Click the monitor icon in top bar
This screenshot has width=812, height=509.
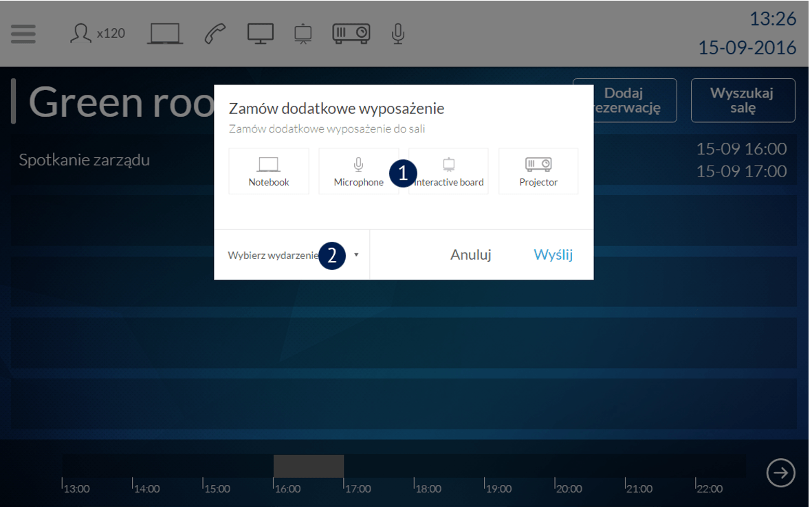261,34
